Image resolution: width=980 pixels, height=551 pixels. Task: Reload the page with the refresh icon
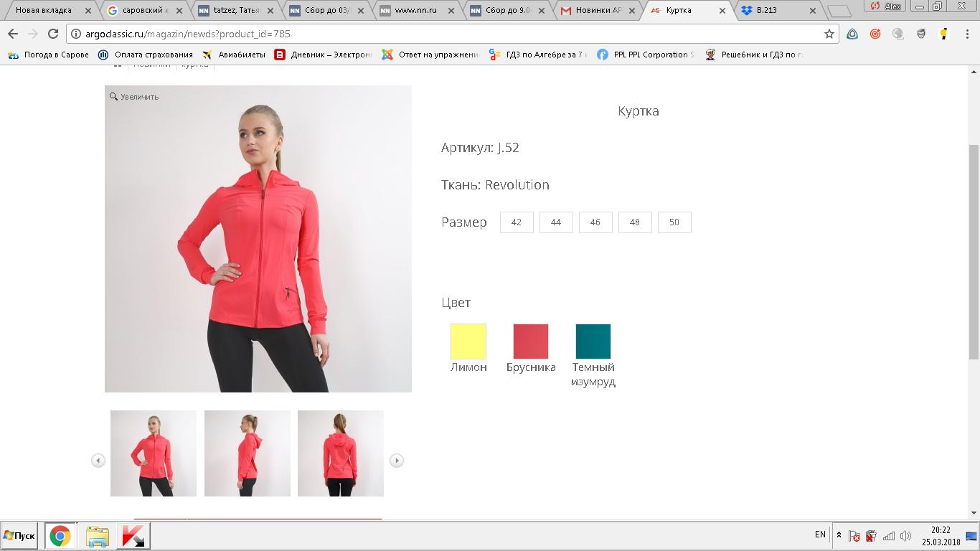point(53,34)
